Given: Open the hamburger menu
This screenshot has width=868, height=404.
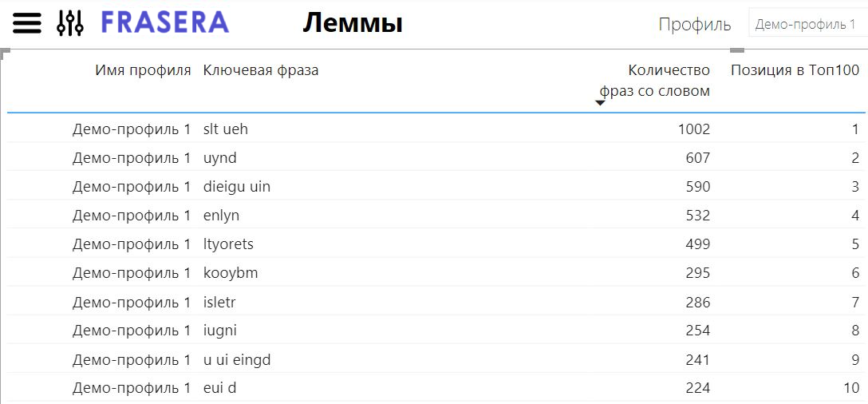Looking at the screenshot, I should point(26,23).
